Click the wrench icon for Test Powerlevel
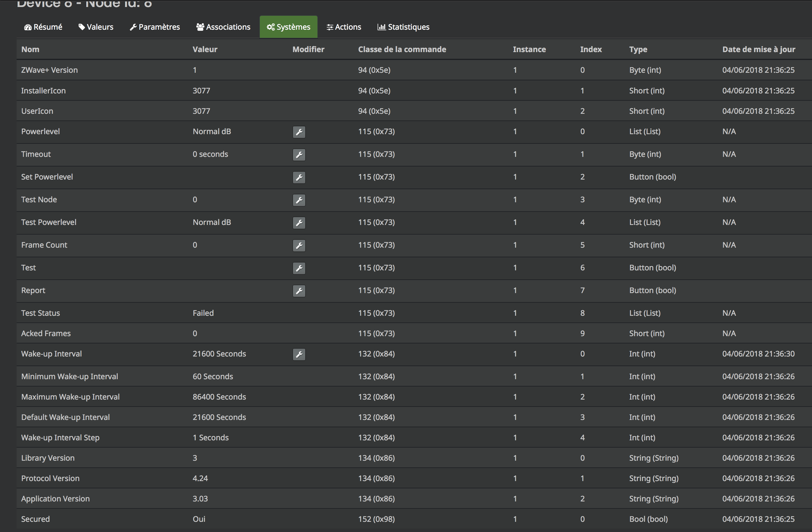Image resolution: width=812 pixels, height=532 pixels. point(299,223)
